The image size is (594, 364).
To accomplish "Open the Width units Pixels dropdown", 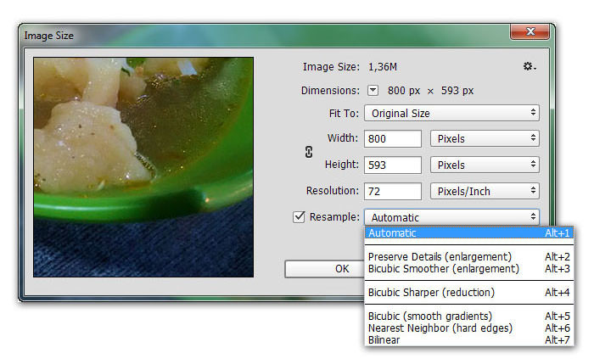I will click(485, 138).
